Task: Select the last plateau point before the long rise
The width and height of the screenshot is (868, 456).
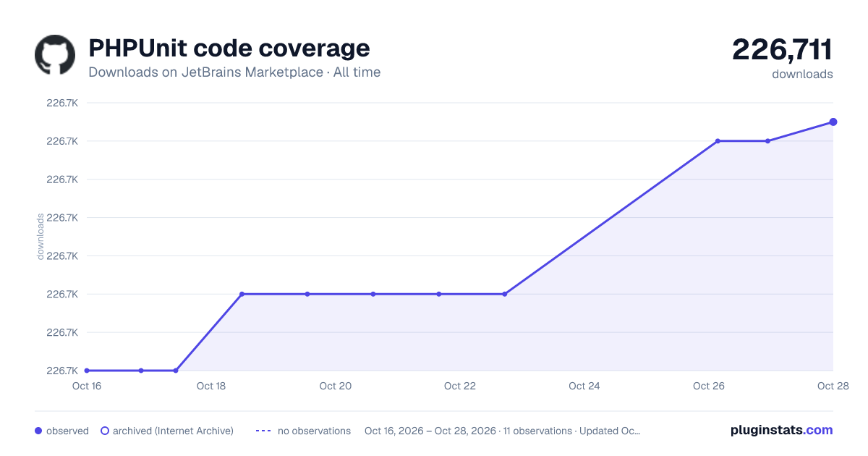Action: [505, 294]
